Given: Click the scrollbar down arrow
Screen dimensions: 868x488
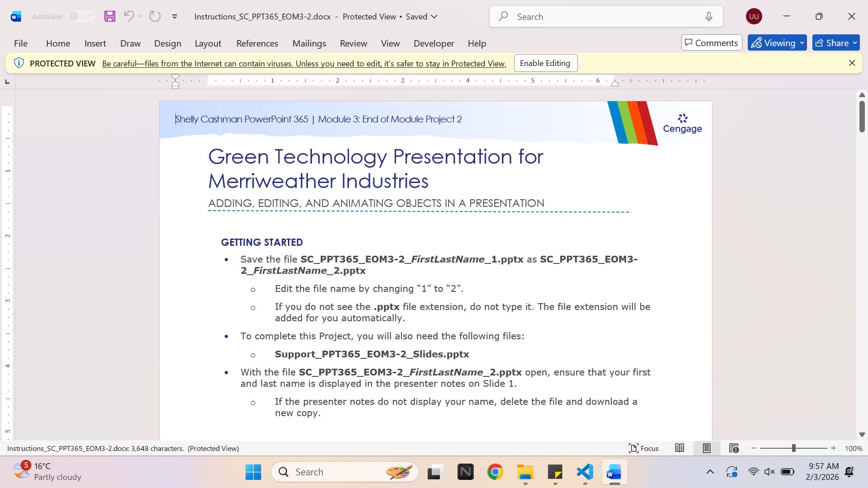Looking at the screenshot, I should (862, 435).
